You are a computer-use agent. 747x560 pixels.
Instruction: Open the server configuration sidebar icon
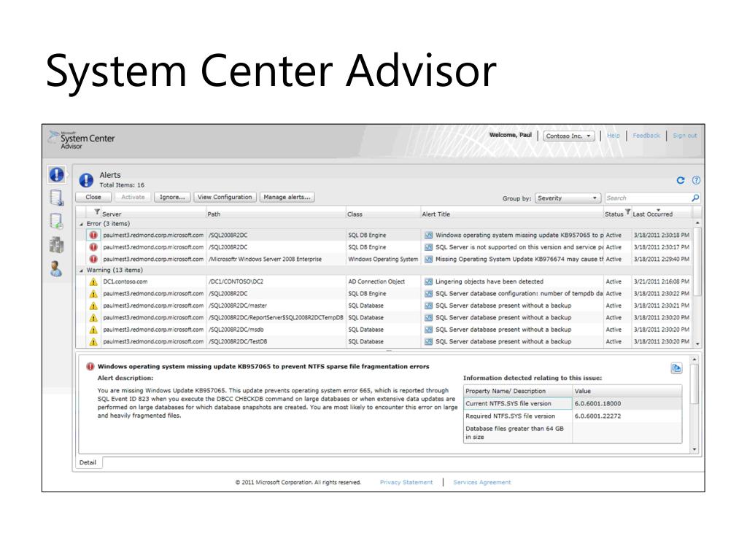(56, 198)
